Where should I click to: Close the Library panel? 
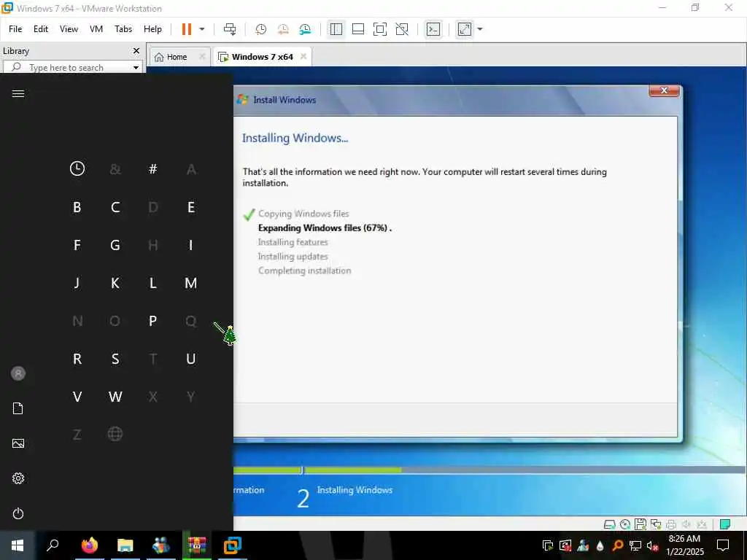136,50
